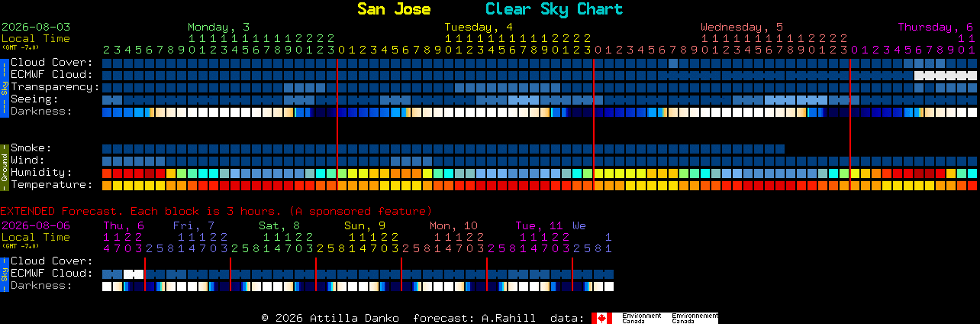Click the Clear Sky Chart heading
Image resolution: width=980 pixels, height=324 pixels.
point(554,9)
